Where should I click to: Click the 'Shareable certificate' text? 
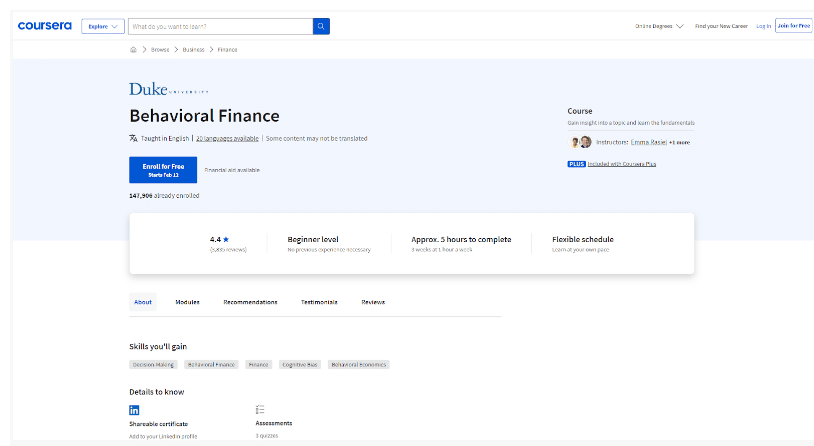pyautogui.click(x=158, y=424)
